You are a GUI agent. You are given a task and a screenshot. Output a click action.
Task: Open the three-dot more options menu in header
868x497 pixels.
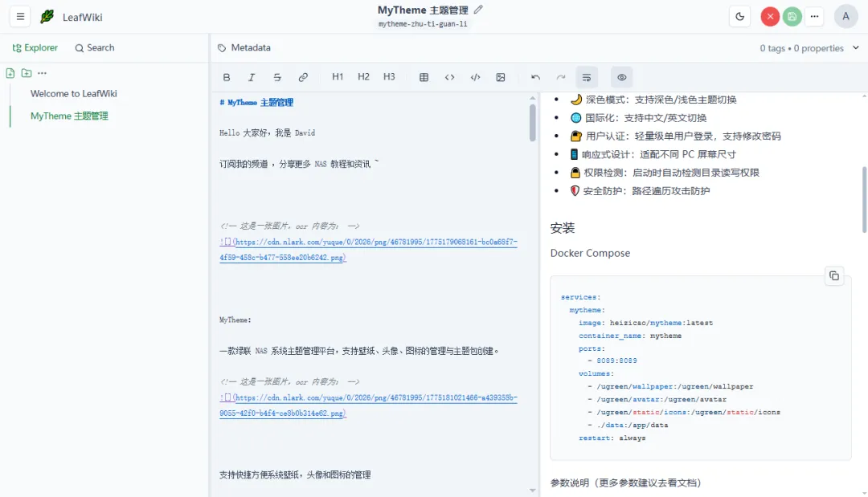[814, 17]
